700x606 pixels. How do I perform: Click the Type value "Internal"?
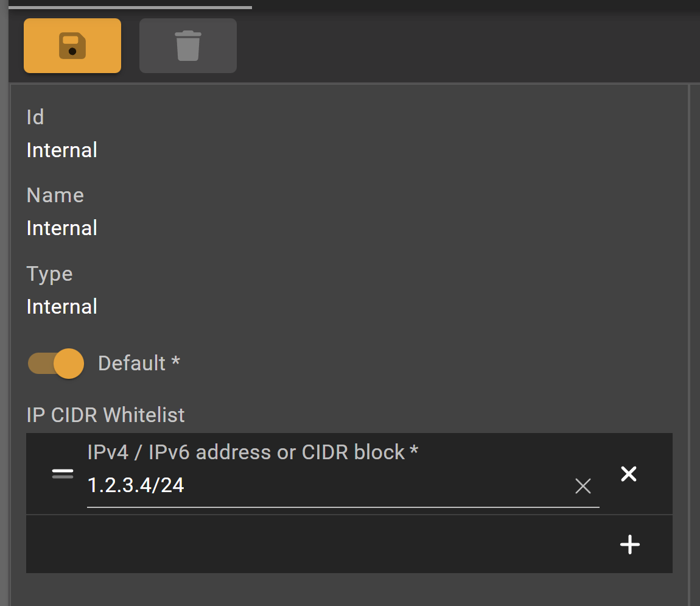[62, 306]
